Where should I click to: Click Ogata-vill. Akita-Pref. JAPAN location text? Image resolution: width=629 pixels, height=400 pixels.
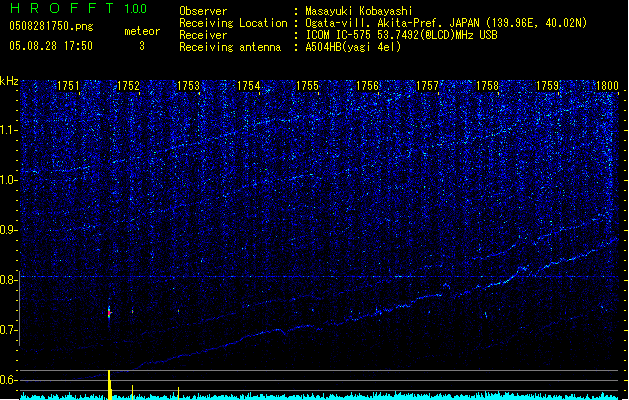pos(446,23)
